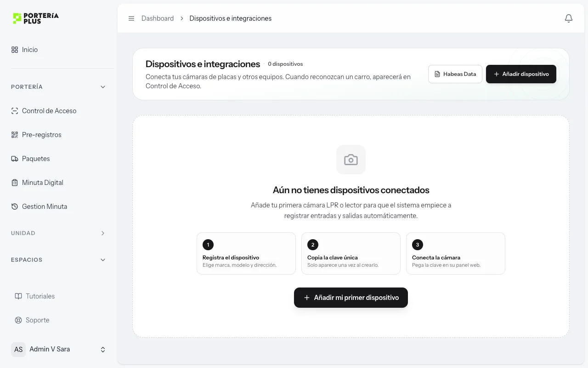Image resolution: width=588 pixels, height=368 pixels.
Task: Click text Solo aparece una vez al crearlo
Action: tap(343, 265)
